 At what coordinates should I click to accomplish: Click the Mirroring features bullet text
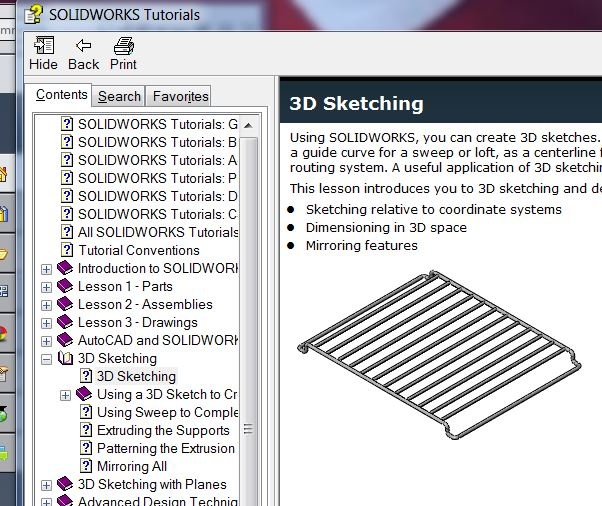point(362,246)
